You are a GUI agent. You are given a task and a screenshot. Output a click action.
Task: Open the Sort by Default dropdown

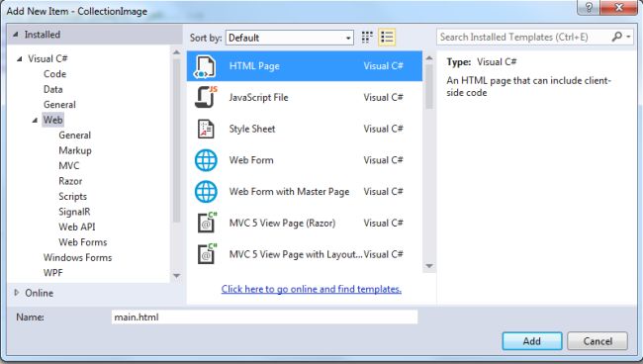click(290, 38)
